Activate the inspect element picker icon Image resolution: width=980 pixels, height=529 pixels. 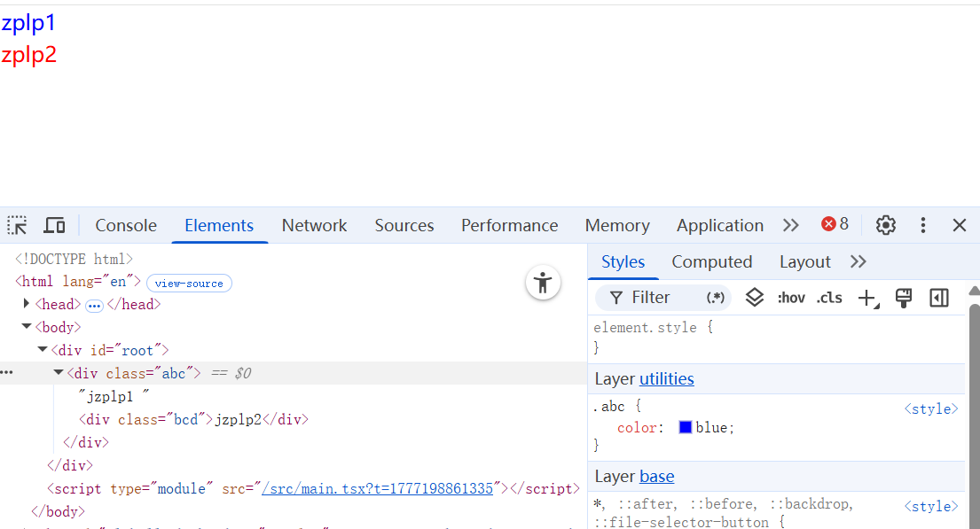(x=17, y=225)
